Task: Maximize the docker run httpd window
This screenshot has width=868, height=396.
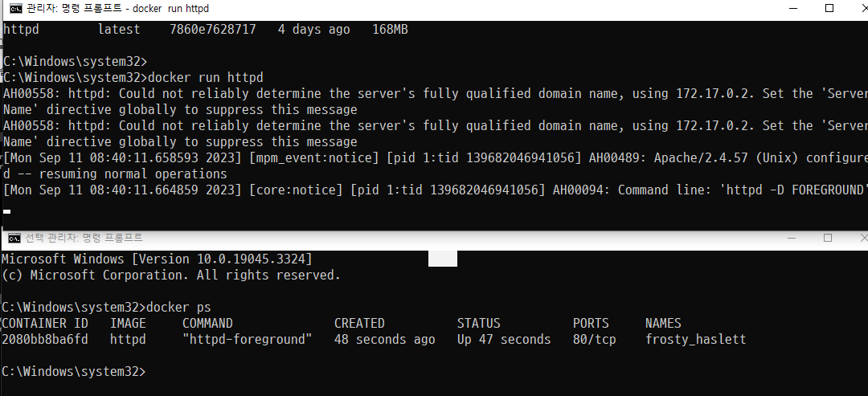Action: pos(829,8)
